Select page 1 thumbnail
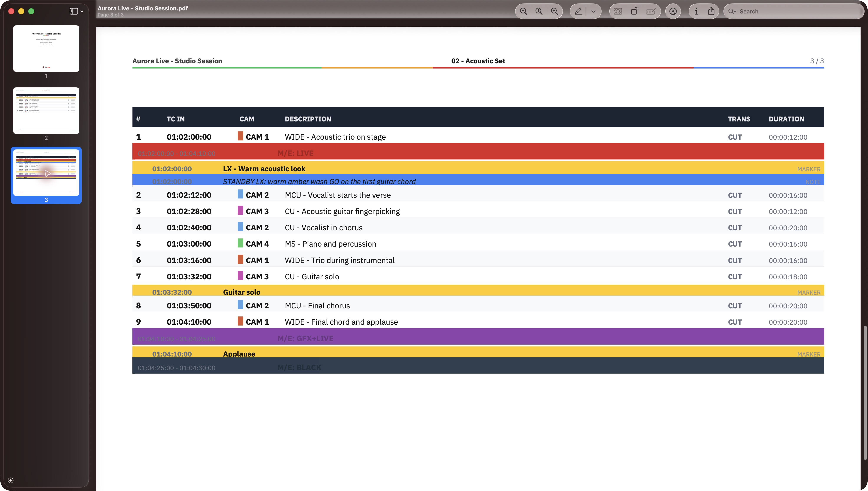 coord(46,48)
